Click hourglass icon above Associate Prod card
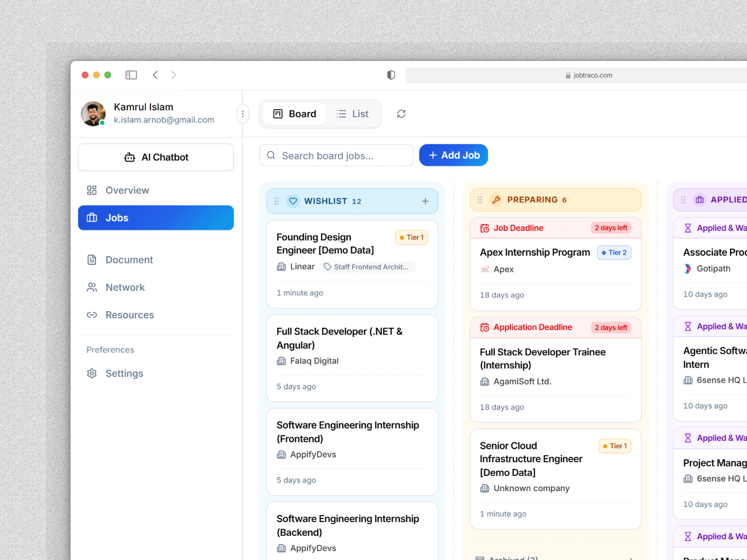Image resolution: width=747 pixels, height=560 pixels. coord(688,228)
